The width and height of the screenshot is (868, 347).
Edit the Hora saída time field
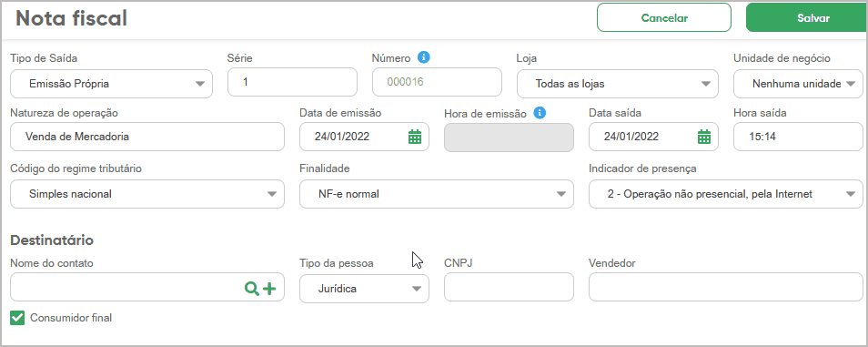coord(798,137)
